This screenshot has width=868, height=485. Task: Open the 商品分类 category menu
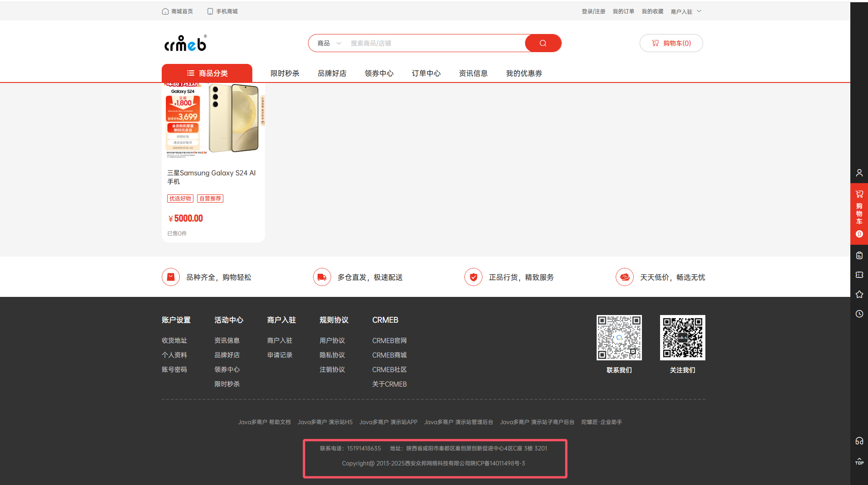point(207,73)
